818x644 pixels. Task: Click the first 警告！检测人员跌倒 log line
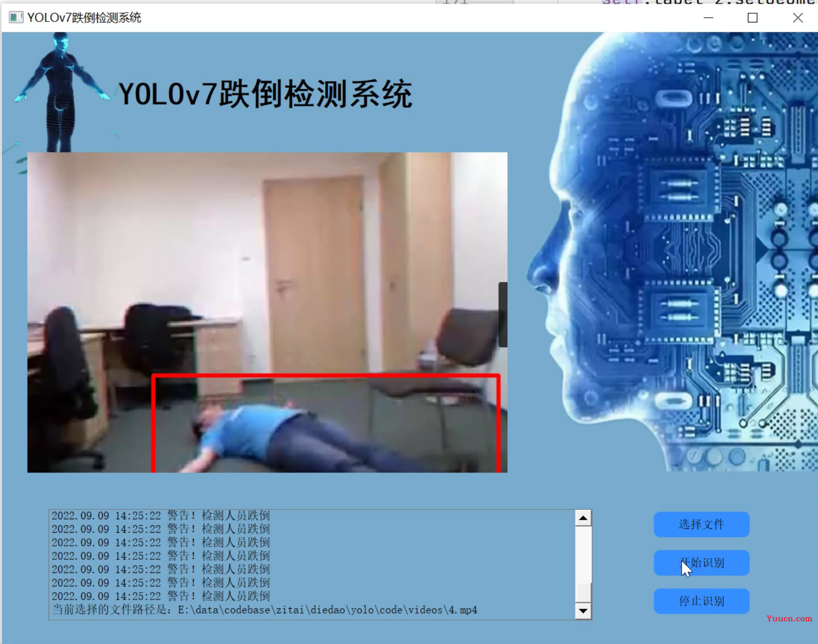(x=161, y=515)
